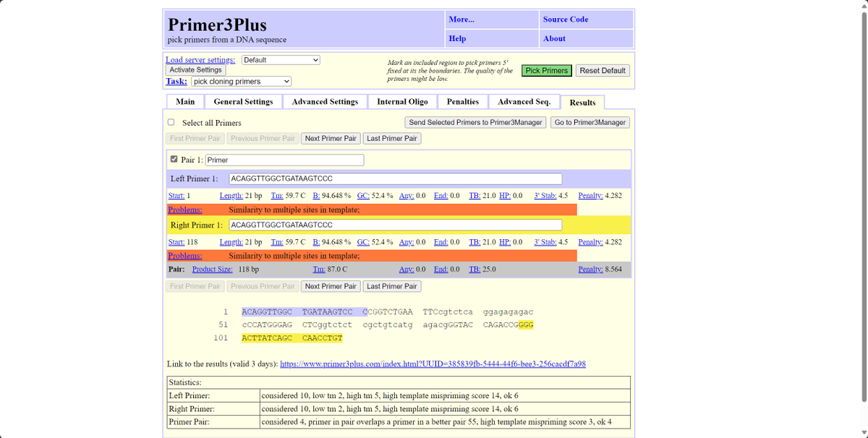This screenshot has width=868, height=438.
Task: Open the More... link in header
Action: (461, 20)
